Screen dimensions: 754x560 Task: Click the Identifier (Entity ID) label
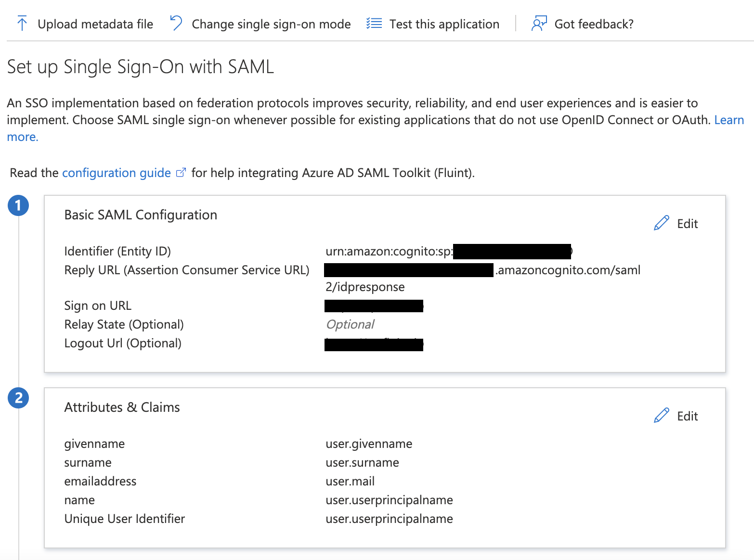click(117, 251)
